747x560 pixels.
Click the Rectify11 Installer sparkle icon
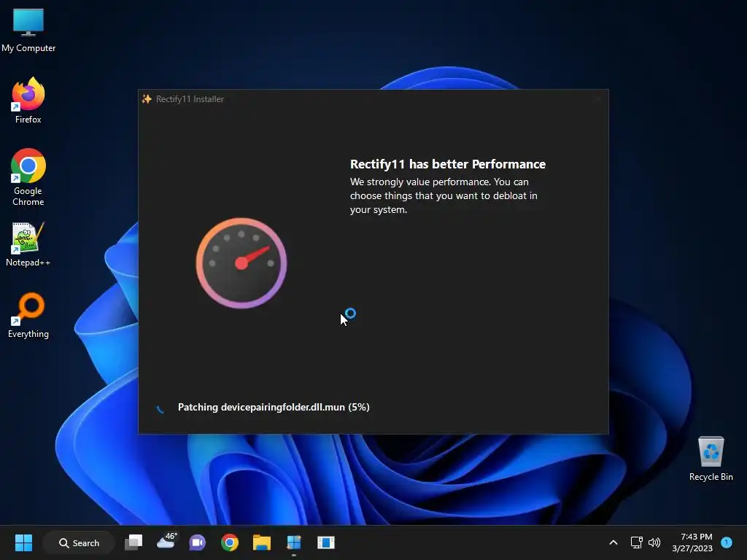click(147, 98)
